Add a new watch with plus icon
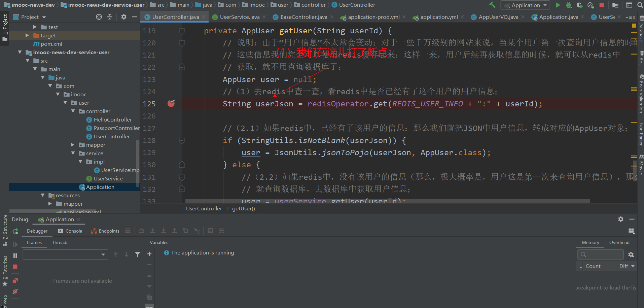 coord(149,254)
